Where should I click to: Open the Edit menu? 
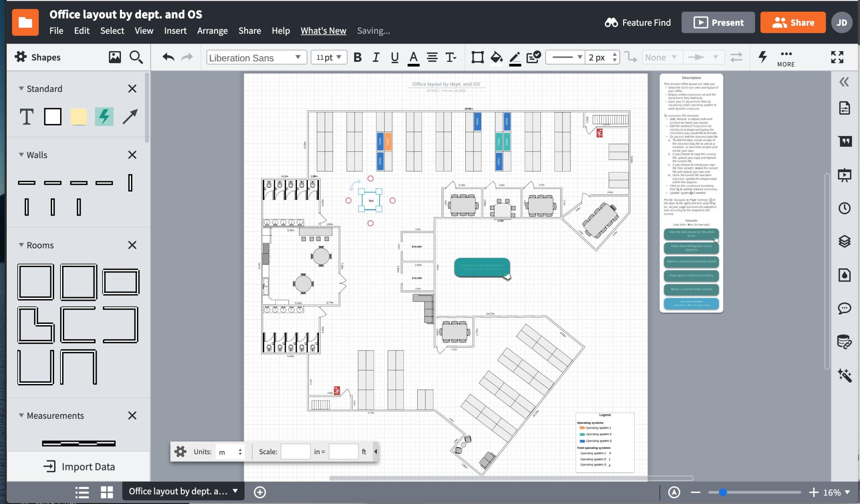[x=81, y=31]
